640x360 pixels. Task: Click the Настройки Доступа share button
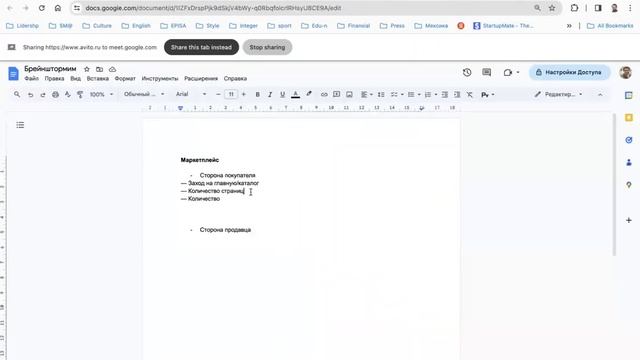[569, 72]
